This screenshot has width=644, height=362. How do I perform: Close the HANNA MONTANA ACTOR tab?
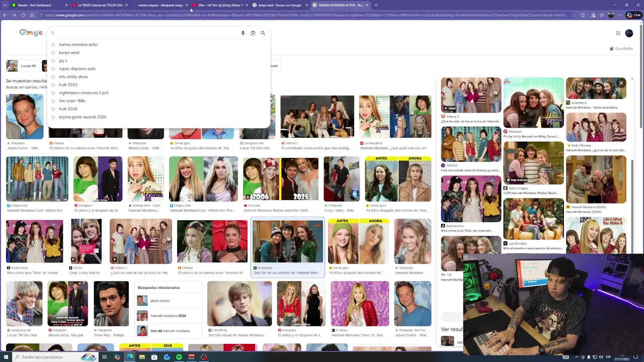click(x=367, y=5)
